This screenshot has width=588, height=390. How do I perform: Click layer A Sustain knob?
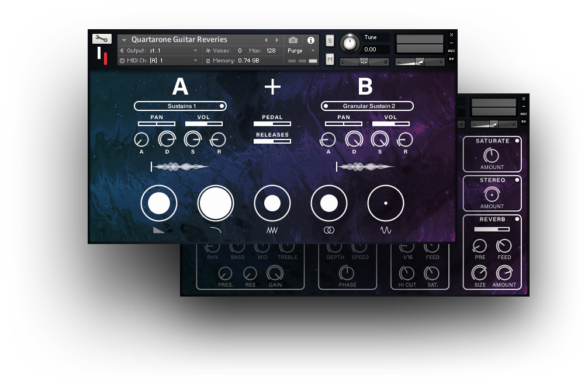point(193,140)
